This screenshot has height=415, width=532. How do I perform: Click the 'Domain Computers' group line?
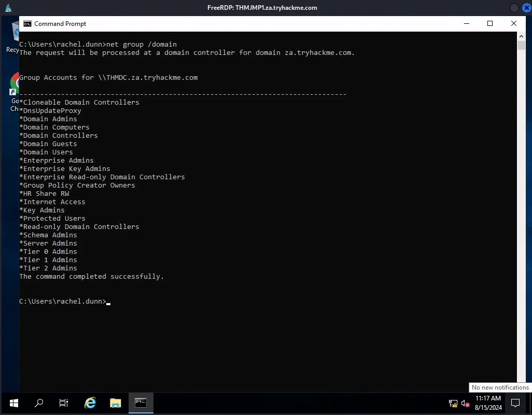[x=54, y=127]
